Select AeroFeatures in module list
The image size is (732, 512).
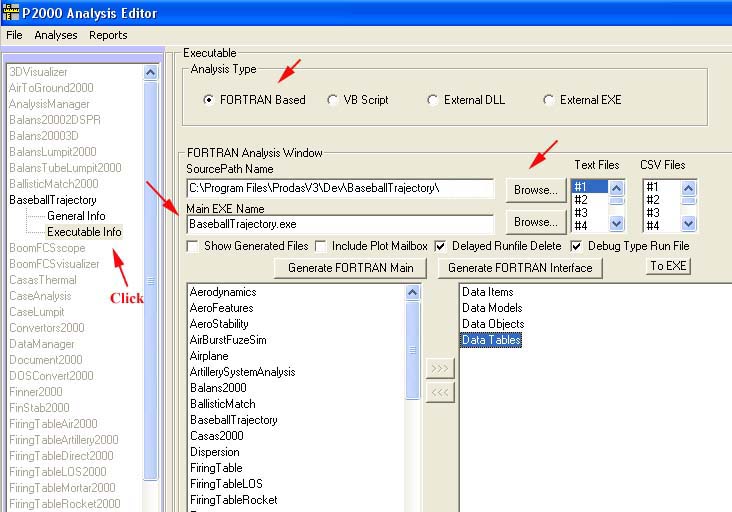coord(221,308)
